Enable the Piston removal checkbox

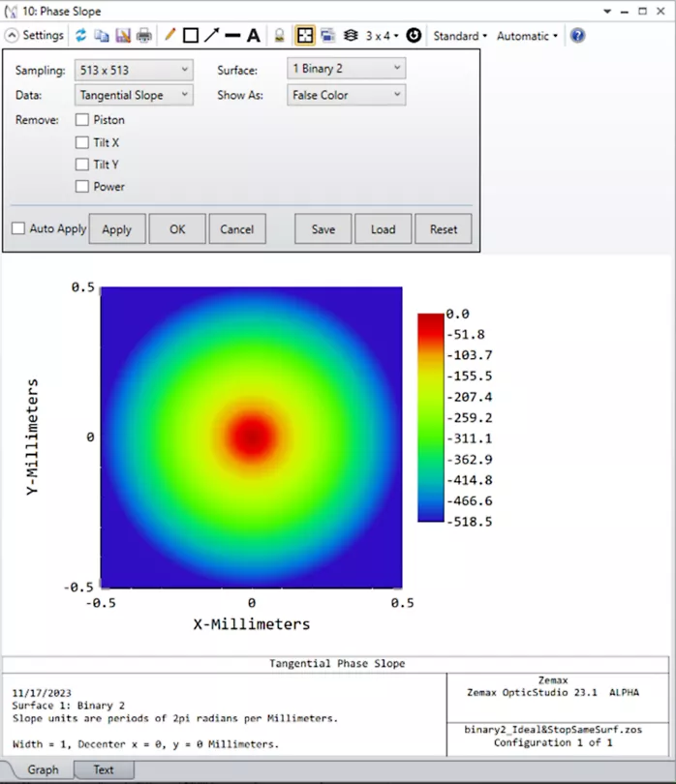pyautogui.click(x=82, y=120)
